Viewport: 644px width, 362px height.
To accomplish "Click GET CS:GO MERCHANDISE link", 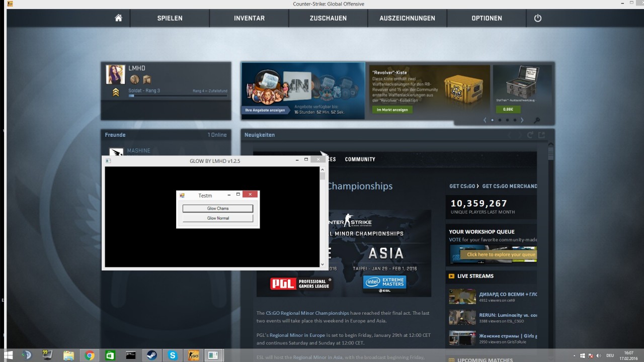I will (x=510, y=186).
